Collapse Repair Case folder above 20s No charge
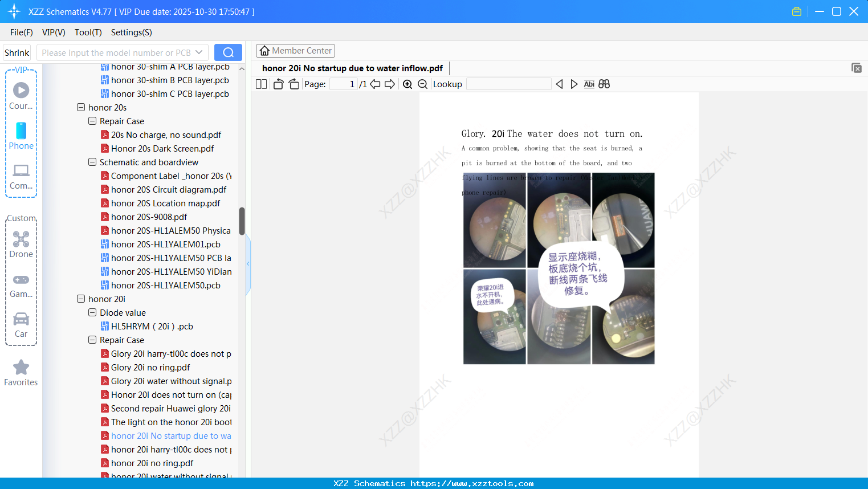 pyautogui.click(x=92, y=121)
